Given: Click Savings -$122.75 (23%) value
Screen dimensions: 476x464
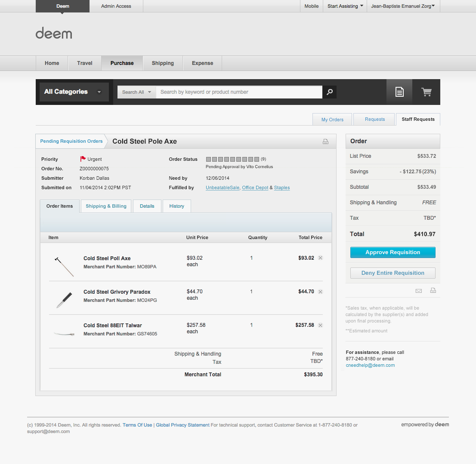Looking at the screenshot, I should pyautogui.click(x=418, y=172).
